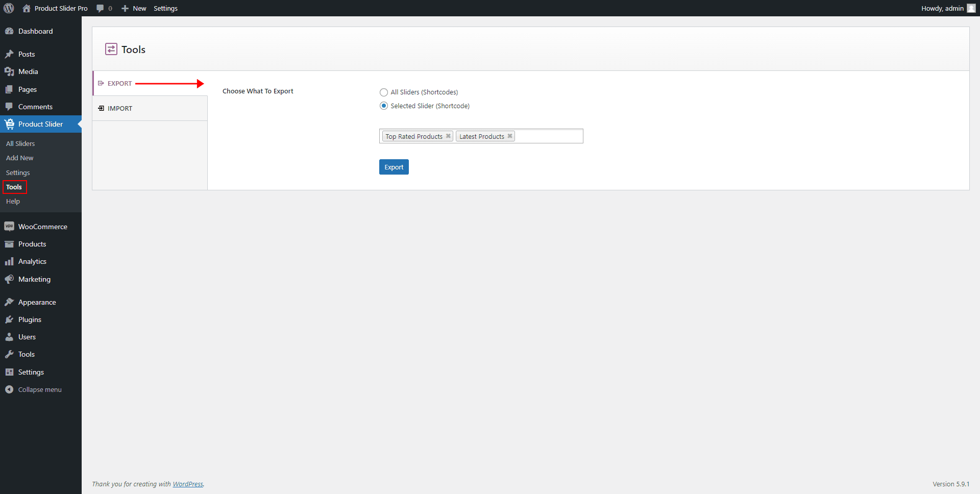Select the EXPORT tab
The height and width of the screenshot is (494, 980).
coord(119,83)
